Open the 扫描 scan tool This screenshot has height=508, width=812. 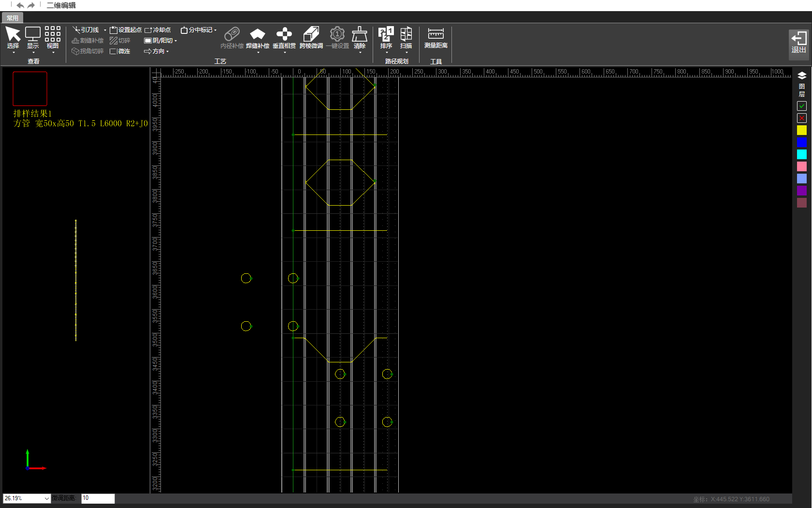[406, 35]
